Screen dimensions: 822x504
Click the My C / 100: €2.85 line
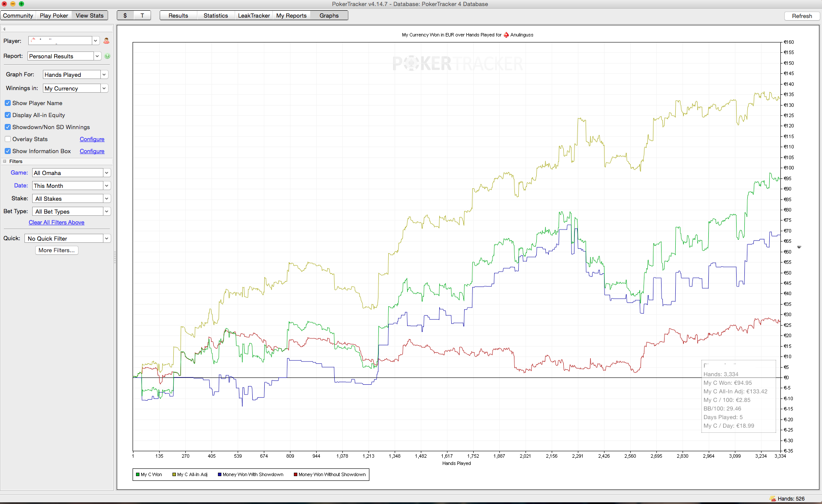(727, 400)
